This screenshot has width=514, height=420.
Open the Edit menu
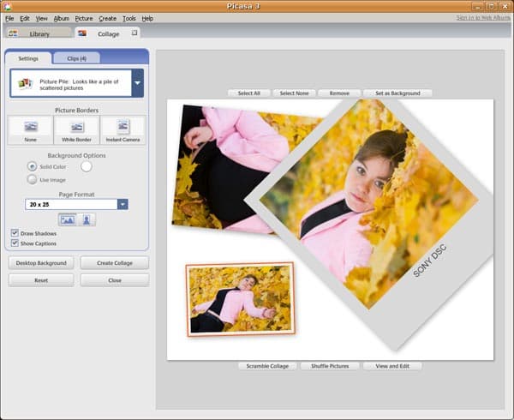[25, 18]
